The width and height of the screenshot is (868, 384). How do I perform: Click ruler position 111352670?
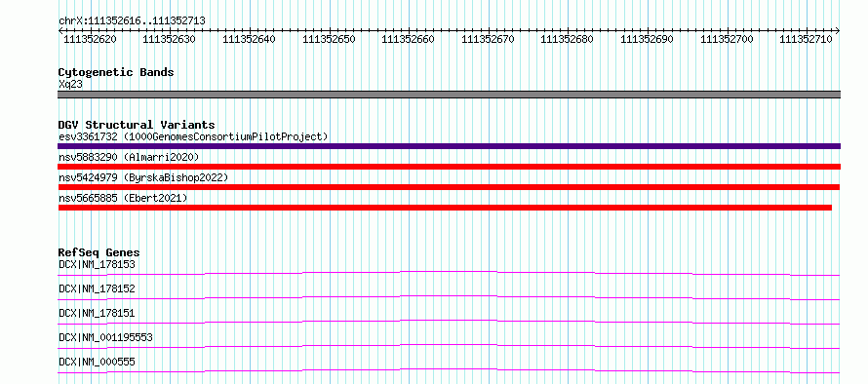tap(488, 39)
